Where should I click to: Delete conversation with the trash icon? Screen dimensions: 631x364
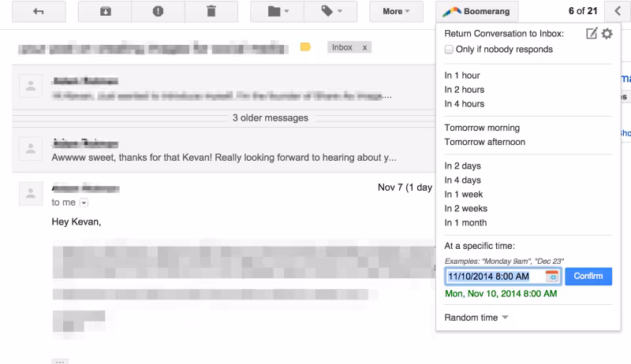pos(211,11)
